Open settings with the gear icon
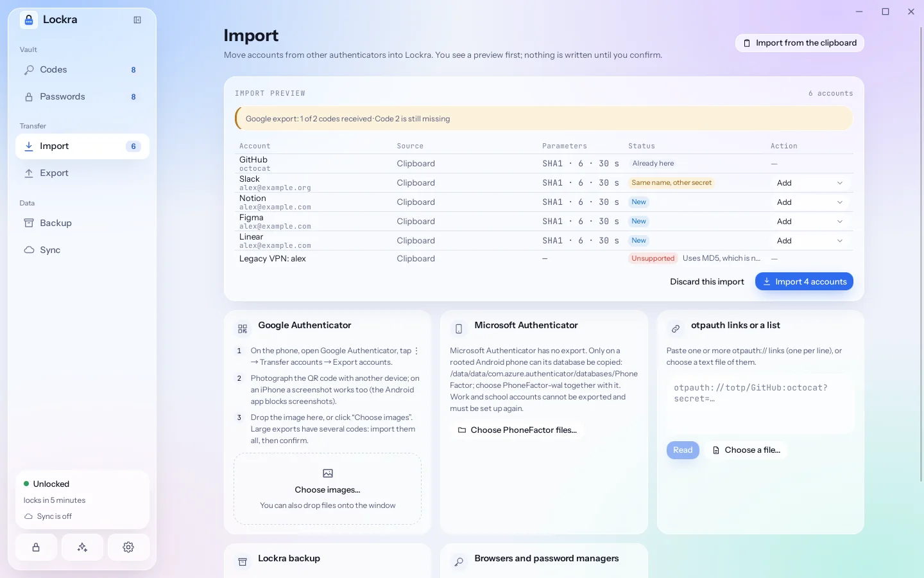Screen dimensions: 924x578 pyautogui.click(x=128, y=547)
